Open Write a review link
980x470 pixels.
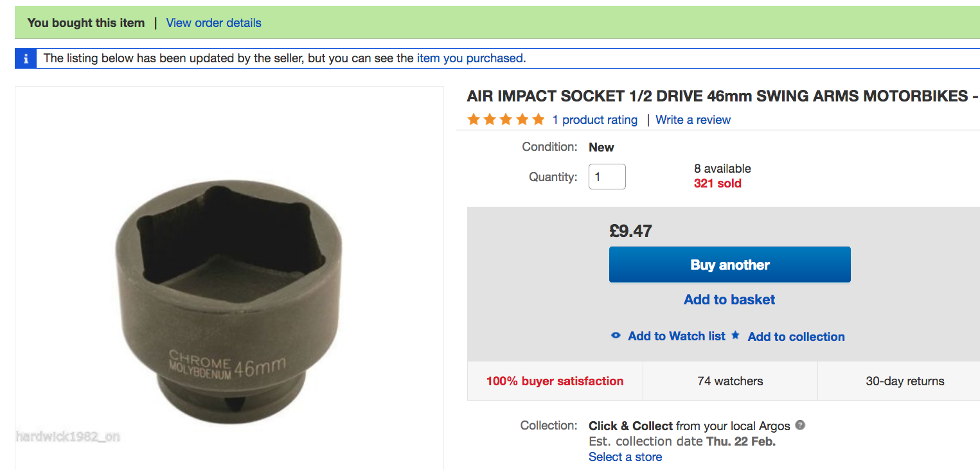tap(693, 120)
